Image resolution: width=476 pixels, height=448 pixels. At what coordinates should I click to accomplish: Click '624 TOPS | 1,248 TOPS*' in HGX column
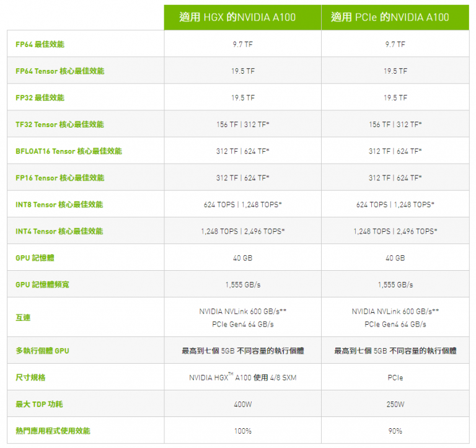[243, 204]
